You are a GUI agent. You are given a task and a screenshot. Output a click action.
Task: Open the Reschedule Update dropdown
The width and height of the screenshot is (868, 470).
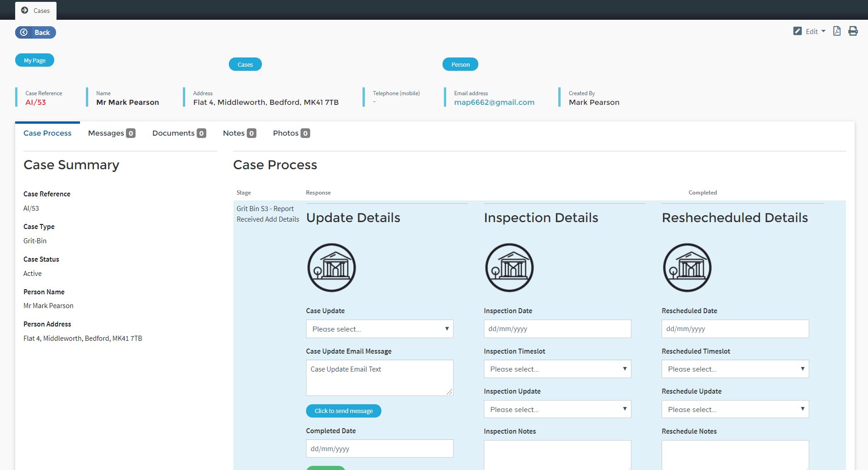(735, 409)
